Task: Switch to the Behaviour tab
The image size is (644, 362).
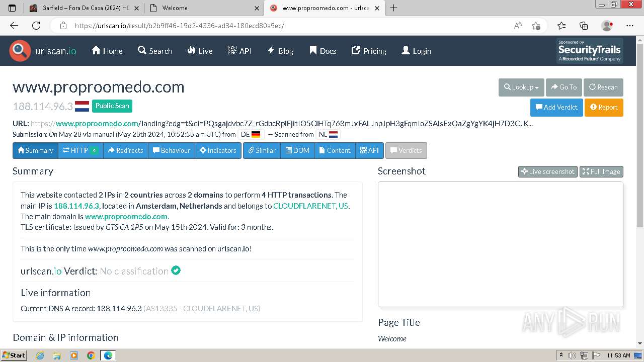Action: tap(172, 150)
